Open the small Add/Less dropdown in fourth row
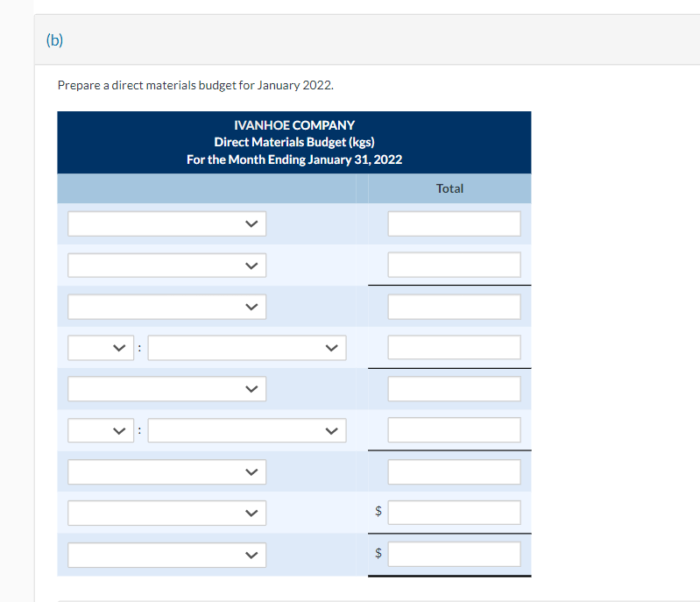Viewport: 700px width, 602px height. click(101, 348)
